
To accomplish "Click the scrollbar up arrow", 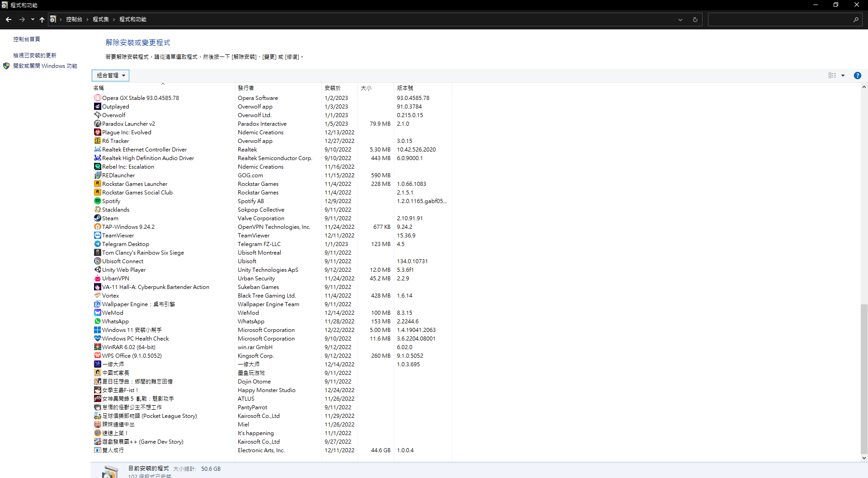I will coord(864,87).
